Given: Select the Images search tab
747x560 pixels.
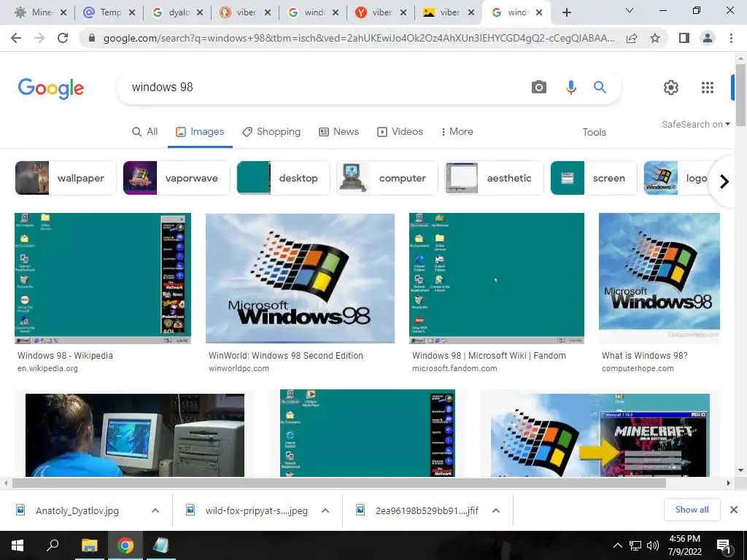Looking at the screenshot, I should point(200,131).
